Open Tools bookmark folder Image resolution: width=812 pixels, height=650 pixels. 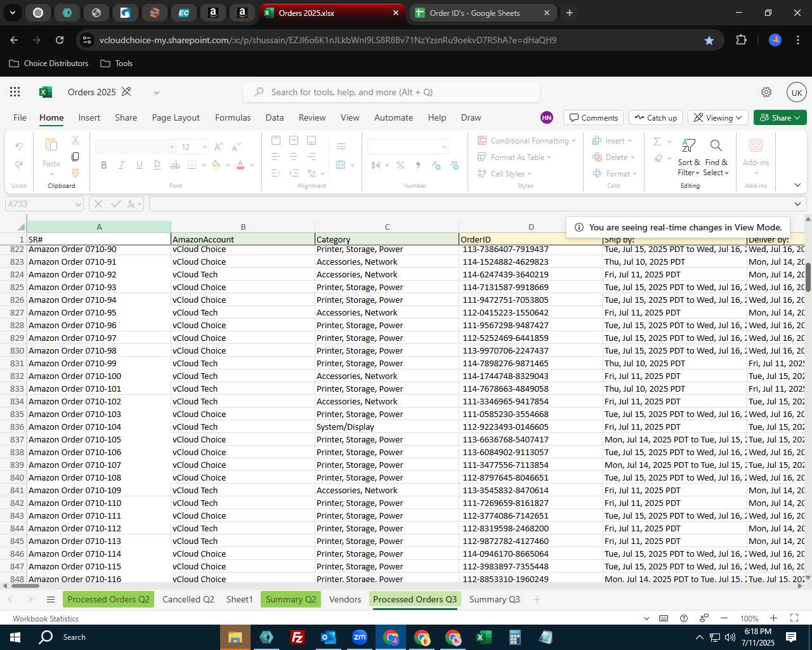(116, 63)
